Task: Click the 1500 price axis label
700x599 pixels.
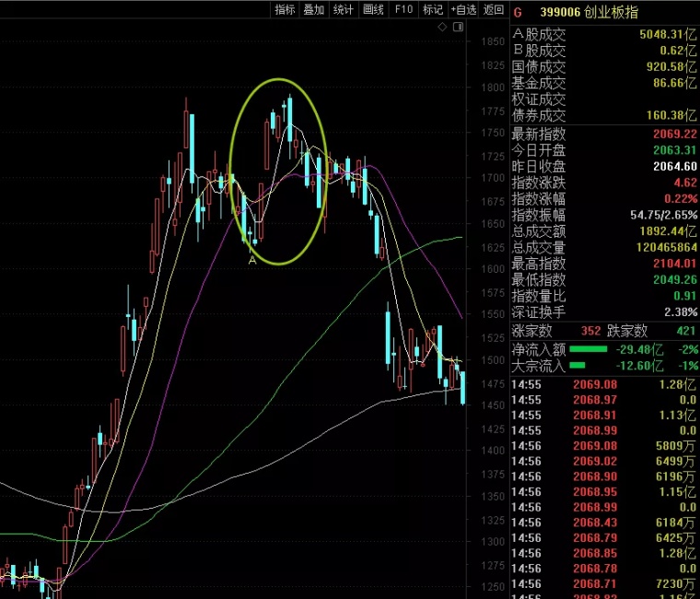Action: [493, 360]
